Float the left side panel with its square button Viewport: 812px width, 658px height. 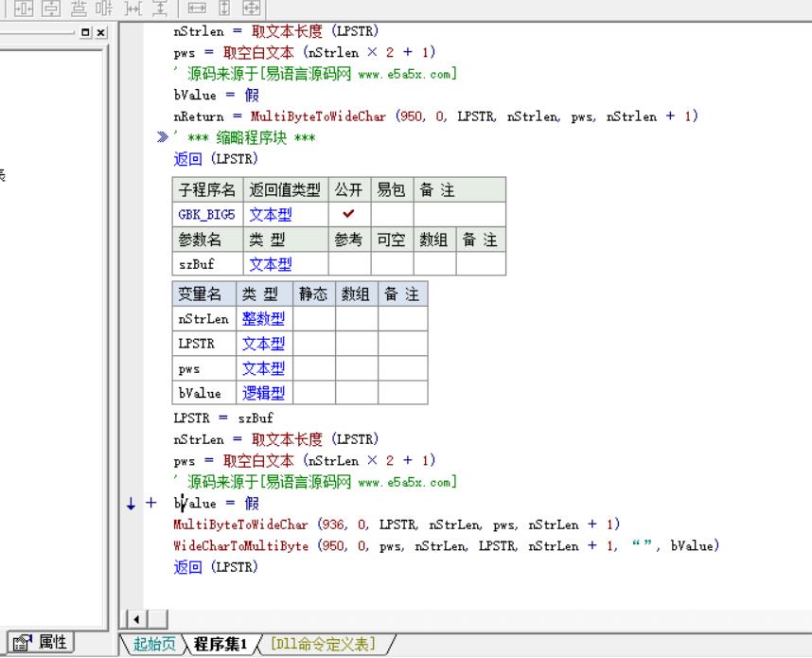[x=86, y=32]
